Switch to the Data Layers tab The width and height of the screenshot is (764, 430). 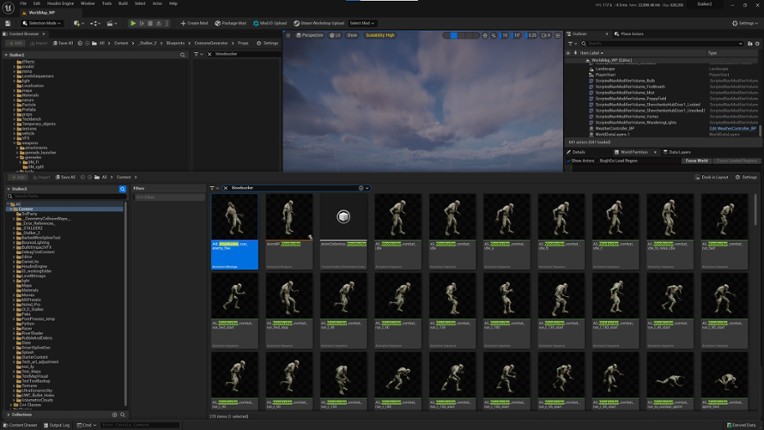click(679, 152)
